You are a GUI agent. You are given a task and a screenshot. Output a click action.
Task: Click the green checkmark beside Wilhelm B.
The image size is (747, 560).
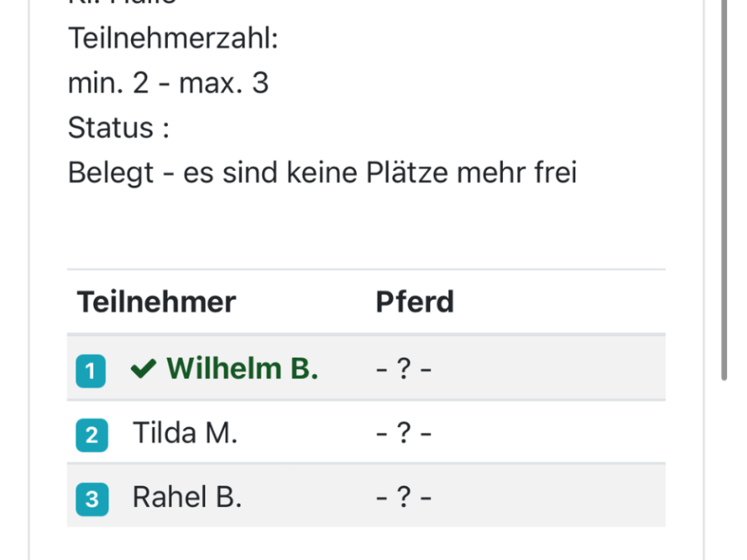tap(143, 369)
